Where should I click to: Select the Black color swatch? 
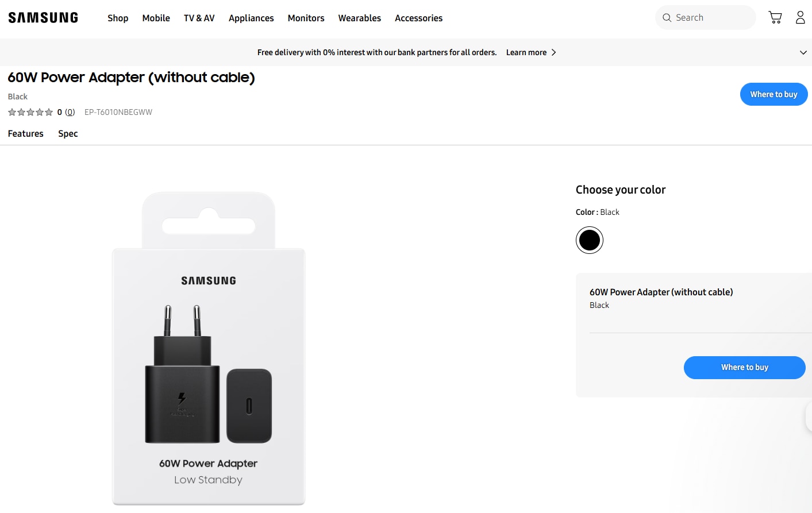tap(589, 240)
